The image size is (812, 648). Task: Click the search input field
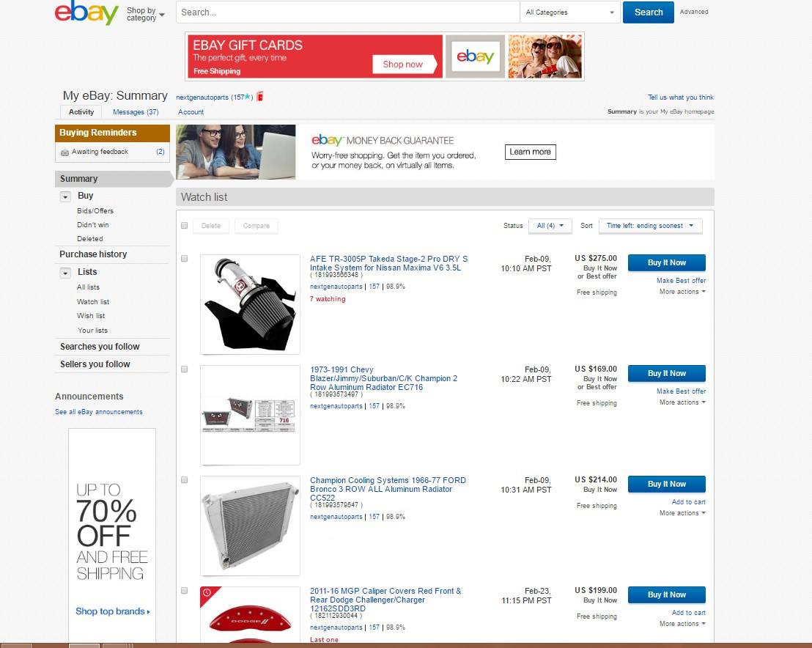click(x=348, y=12)
